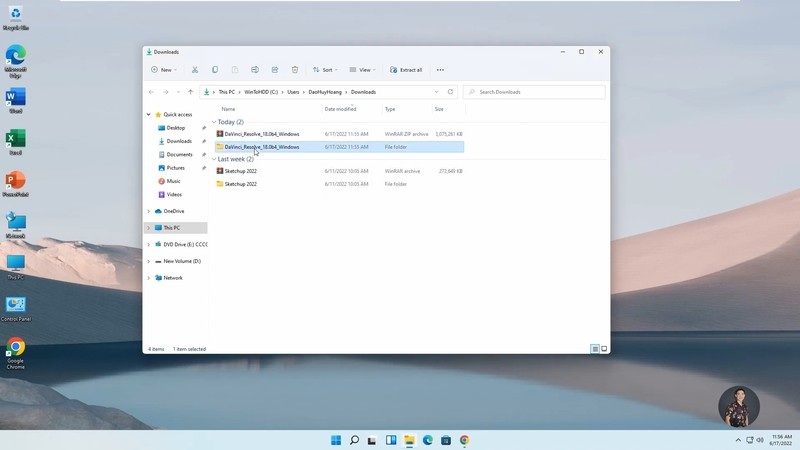Screen dimensions: 800x450
Task: Click the Windows Start button in taskbar
Action: point(336,440)
